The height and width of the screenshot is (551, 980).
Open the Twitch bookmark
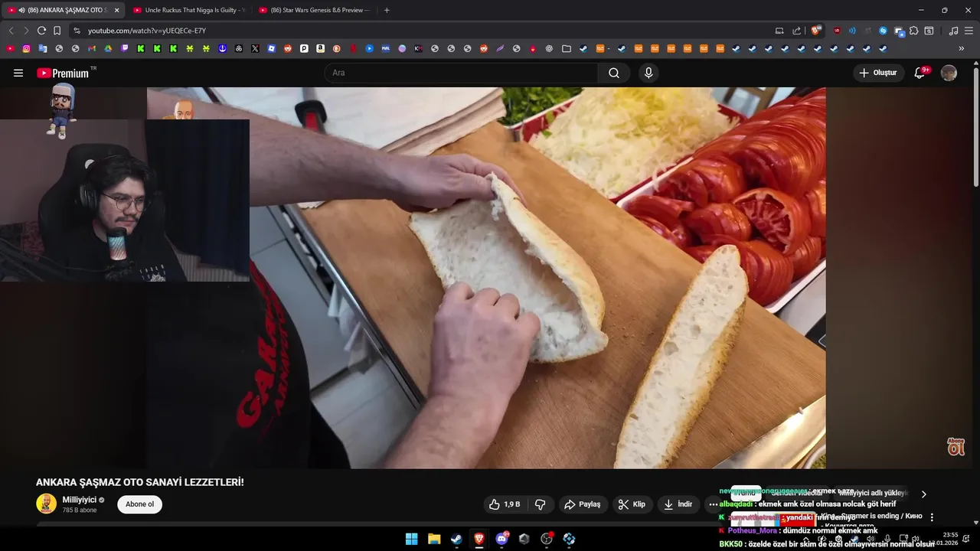pyautogui.click(x=125, y=48)
